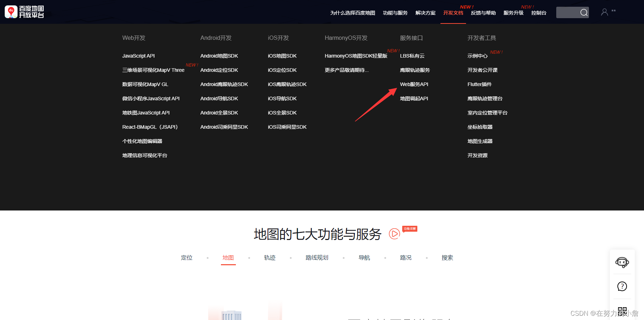Open 开发者公开课 link
This screenshot has width=644, height=320.
[x=482, y=70]
